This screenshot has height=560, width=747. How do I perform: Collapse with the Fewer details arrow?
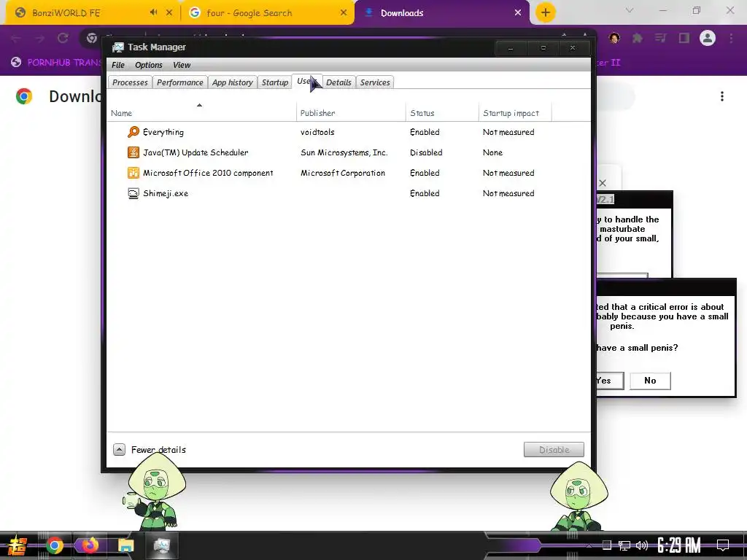(x=119, y=449)
